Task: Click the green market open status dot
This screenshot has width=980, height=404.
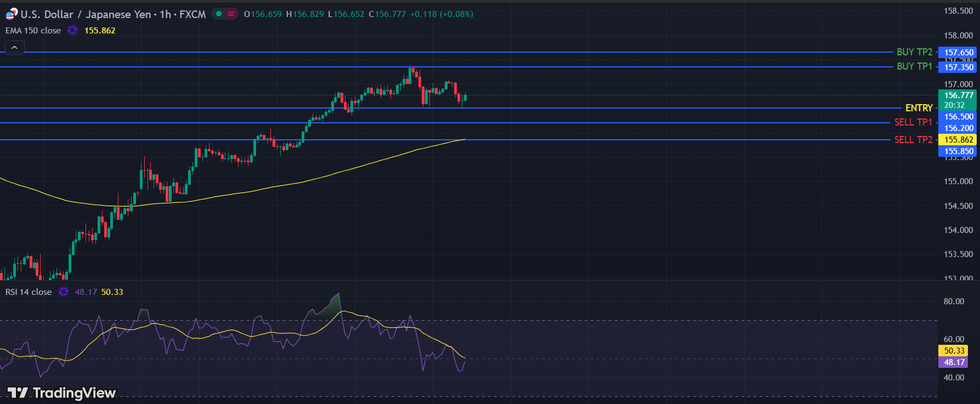Action: (x=219, y=14)
